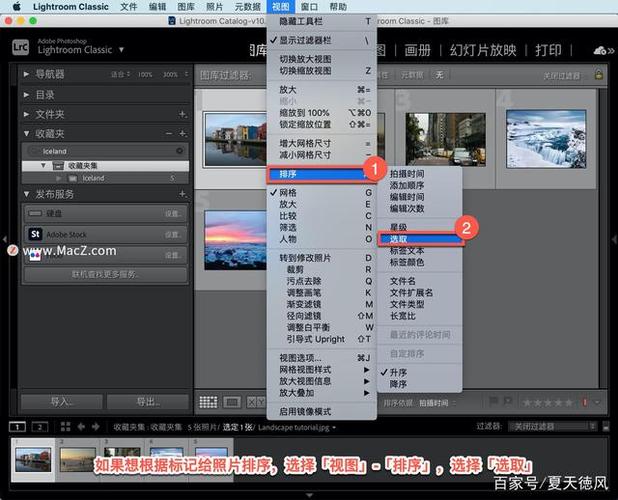The image size is (618, 500).
Task: Click main window 1 button
Action: pyautogui.click(x=17, y=427)
